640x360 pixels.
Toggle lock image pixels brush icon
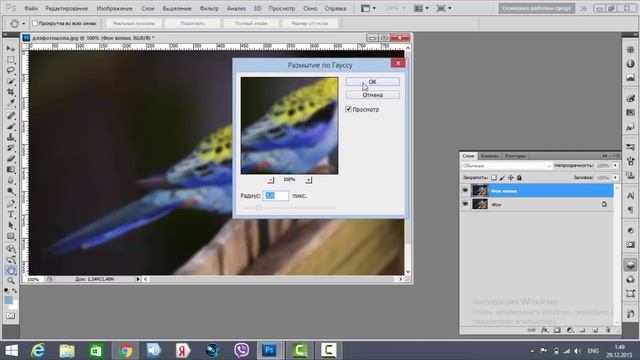pos(502,178)
